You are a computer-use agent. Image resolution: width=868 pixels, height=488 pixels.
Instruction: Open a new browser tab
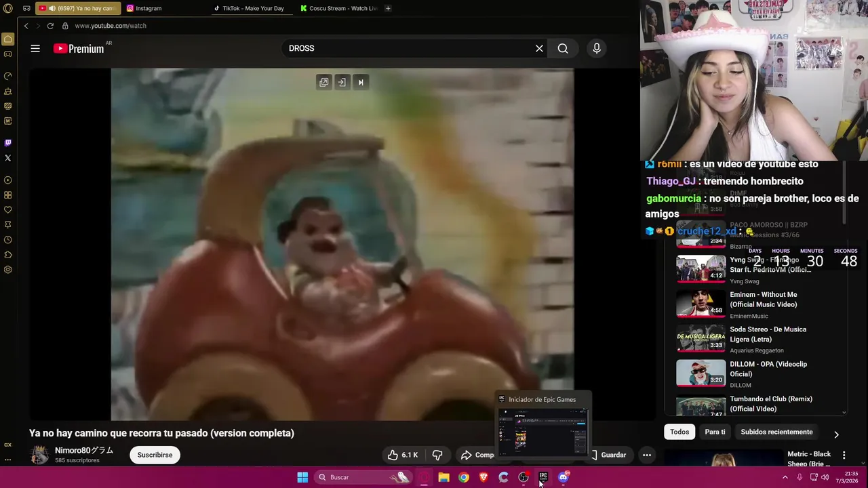coord(388,8)
